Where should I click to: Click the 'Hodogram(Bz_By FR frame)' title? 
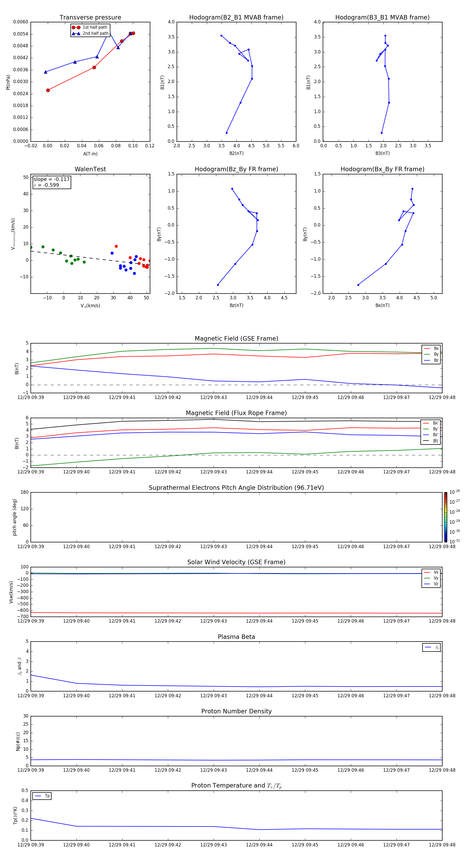[236, 169]
